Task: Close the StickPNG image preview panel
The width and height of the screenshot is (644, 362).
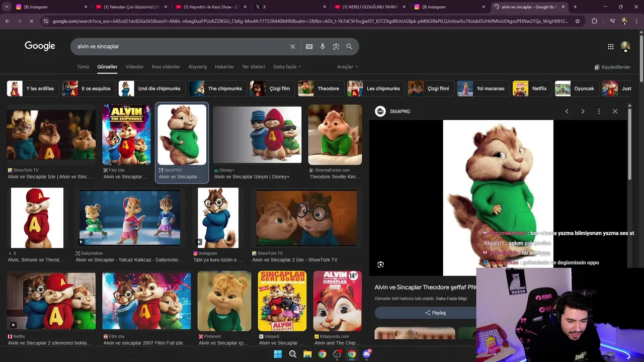Action: click(x=615, y=111)
